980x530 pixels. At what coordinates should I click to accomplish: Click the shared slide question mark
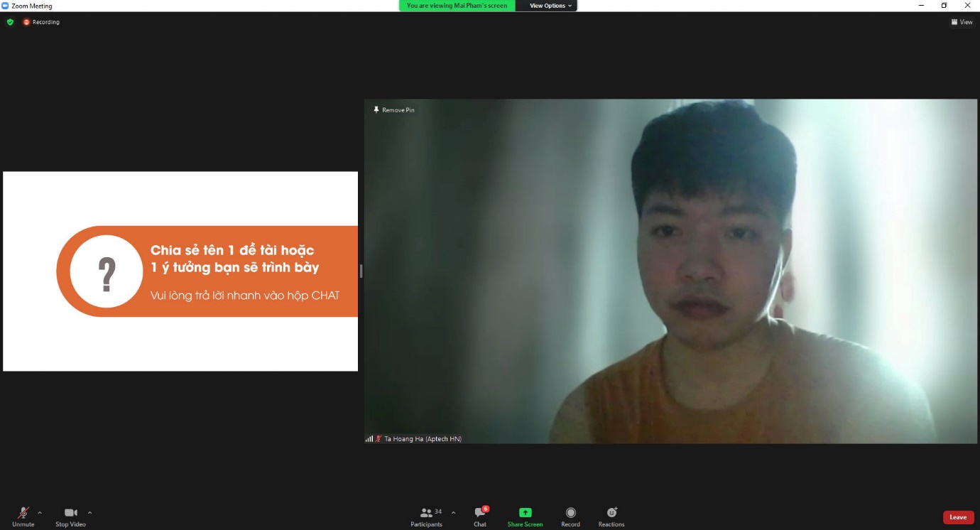coord(107,271)
